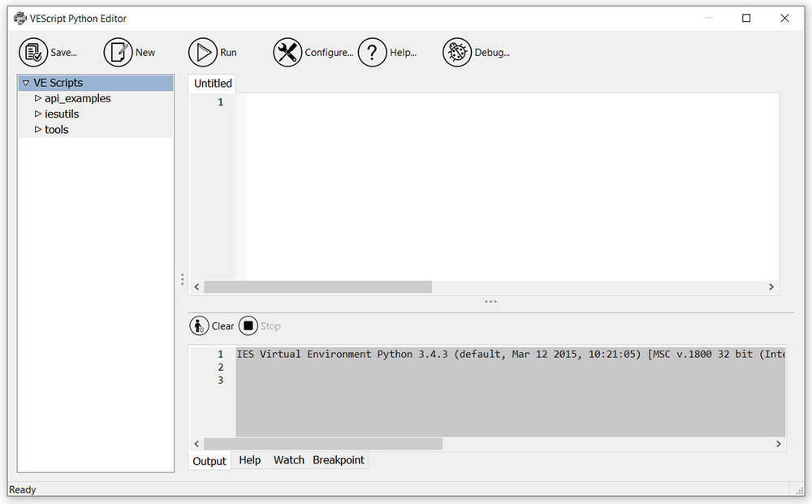
Task: Expand the iesutils folder
Action: point(37,114)
